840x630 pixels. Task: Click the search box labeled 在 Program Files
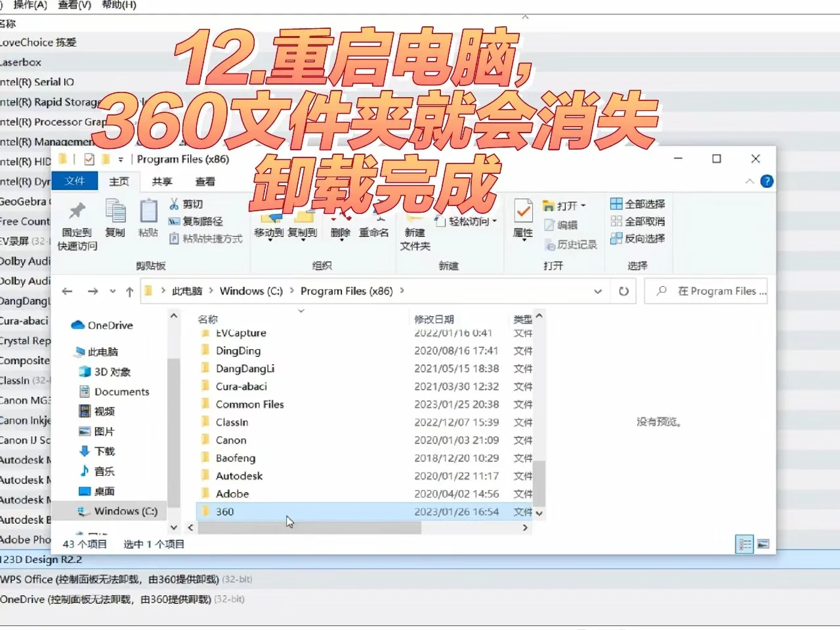coord(707,291)
